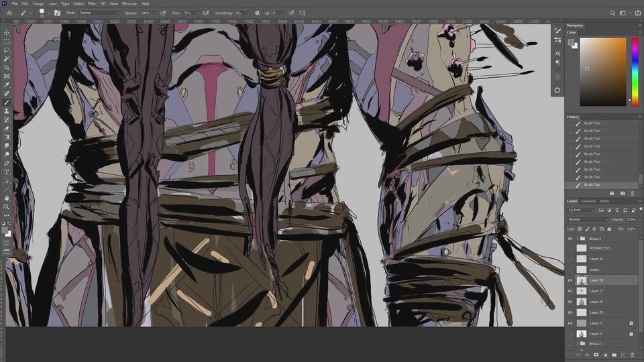Toggle visibility of Layer 22
This screenshot has height=362, width=644.
click(x=570, y=323)
